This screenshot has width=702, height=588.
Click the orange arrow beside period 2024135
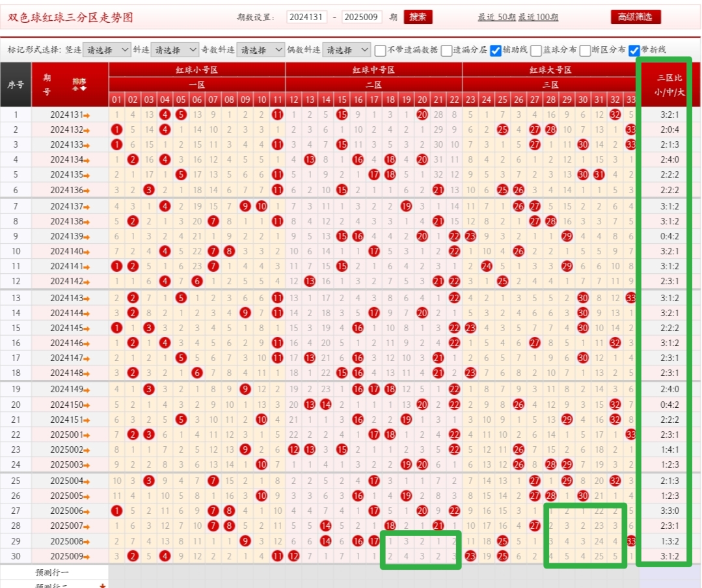point(87,176)
